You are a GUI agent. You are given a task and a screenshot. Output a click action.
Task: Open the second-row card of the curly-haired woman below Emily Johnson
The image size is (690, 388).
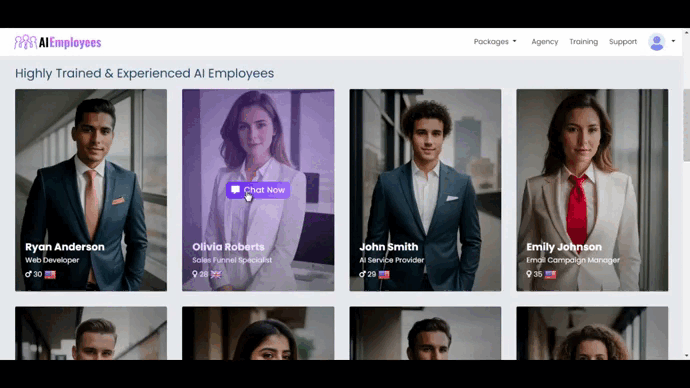click(x=592, y=333)
